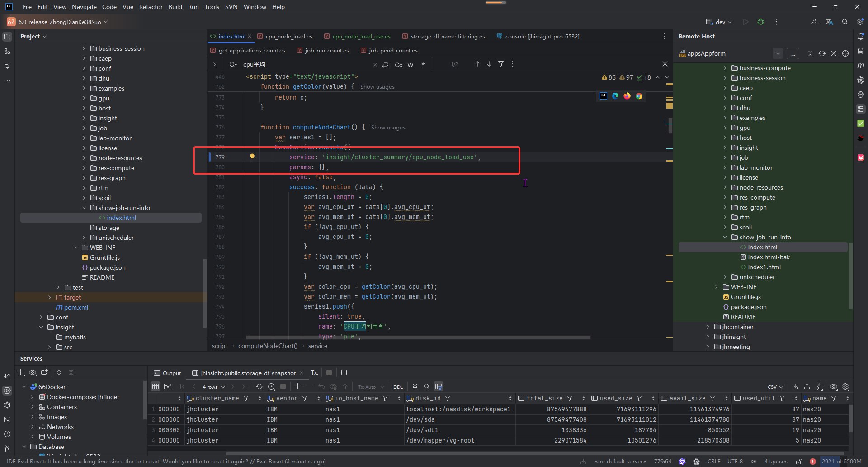Export table data with download icon
868x467 pixels.
tap(795, 386)
